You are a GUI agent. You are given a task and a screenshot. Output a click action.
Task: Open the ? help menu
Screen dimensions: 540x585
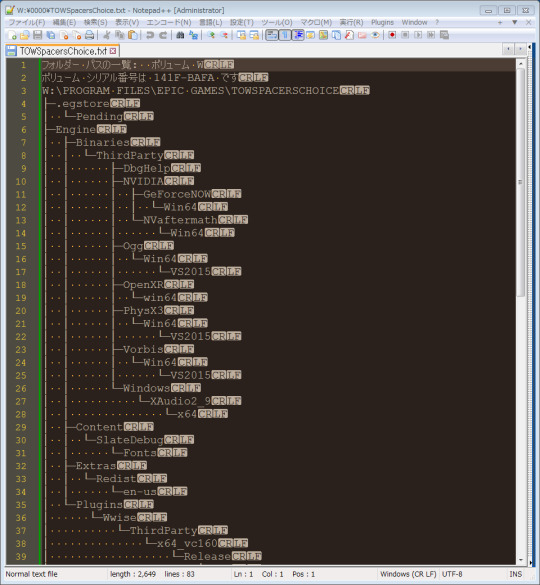437,22
